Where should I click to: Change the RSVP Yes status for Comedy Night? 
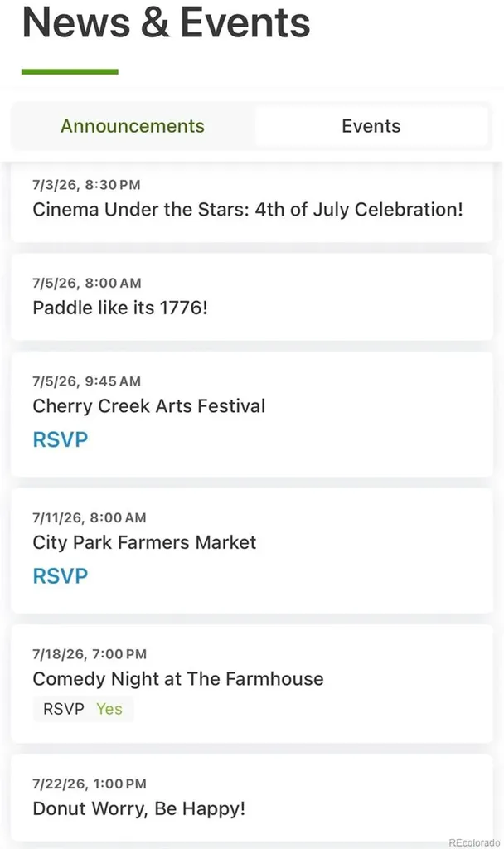[x=83, y=709]
